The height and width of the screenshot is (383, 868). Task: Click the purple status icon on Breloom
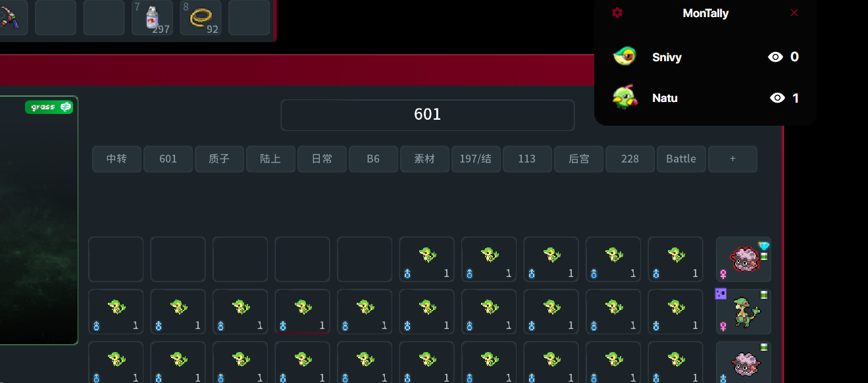click(721, 294)
